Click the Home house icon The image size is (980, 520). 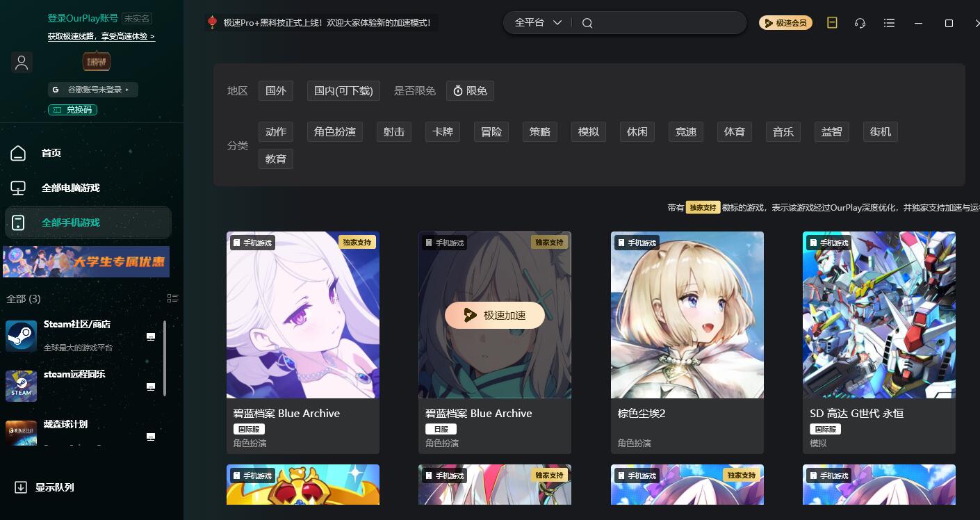coord(18,153)
